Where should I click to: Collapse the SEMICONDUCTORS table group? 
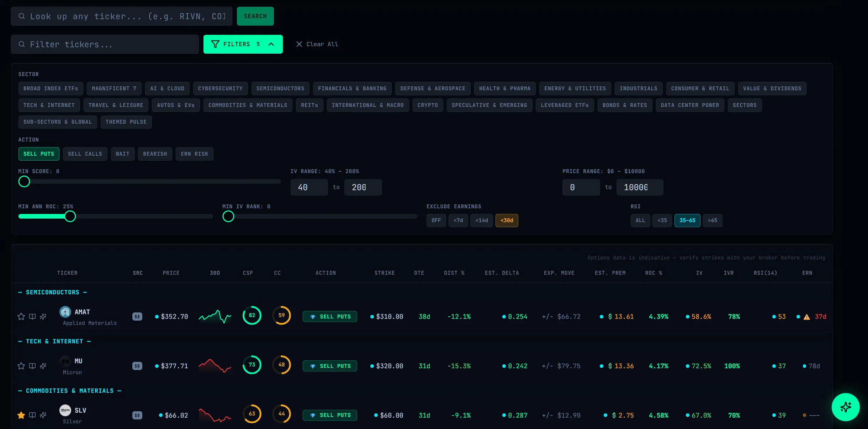click(53, 292)
